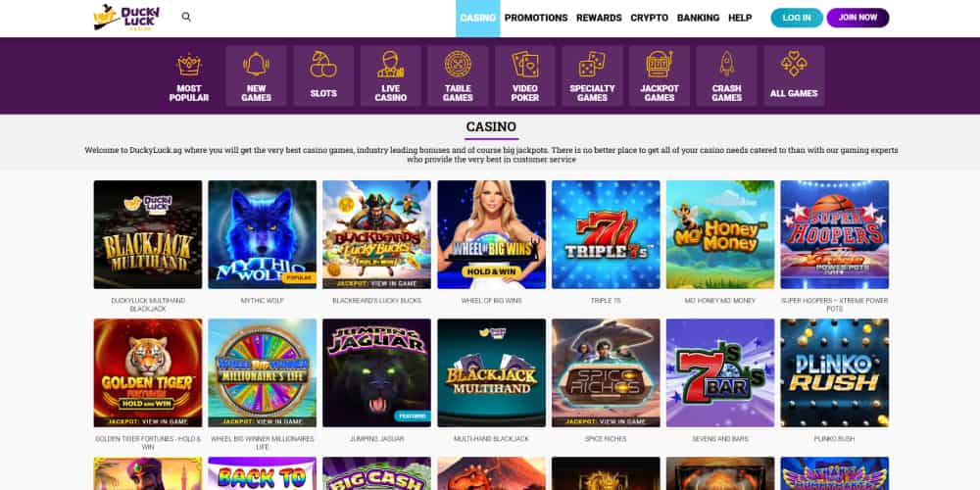This screenshot has width=980, height=490.
Task: Open Live Casino dealer category
Action: pyautogui.click(x=391, y=75)
